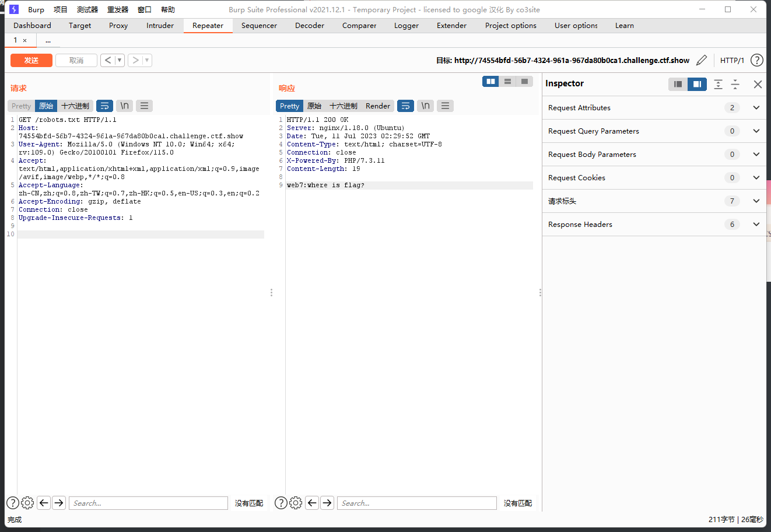
Task: Click the orange 发送 send button
Action: pyautogui.click(x=31, y=60)
